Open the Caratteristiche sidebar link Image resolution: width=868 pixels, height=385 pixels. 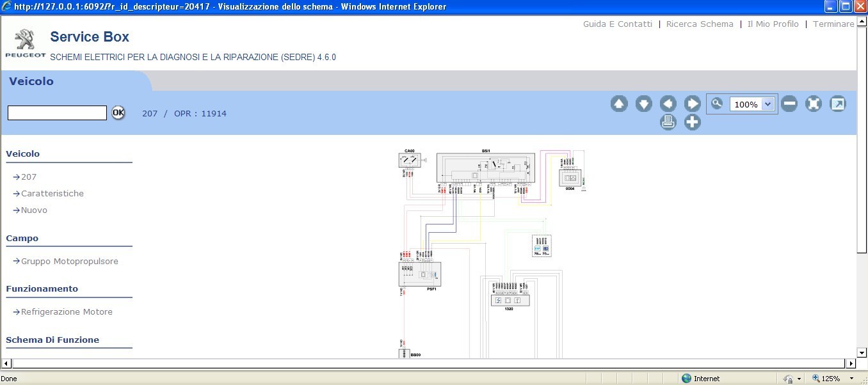coord(52,194)
